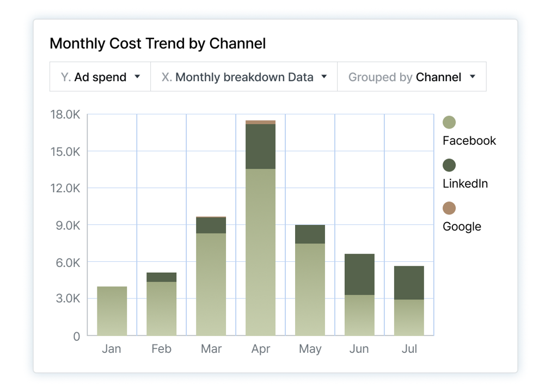This screenshot has width=551, height=392.
Task: Click the chevron beside Monthly breakdown Data
Action: 325,77
